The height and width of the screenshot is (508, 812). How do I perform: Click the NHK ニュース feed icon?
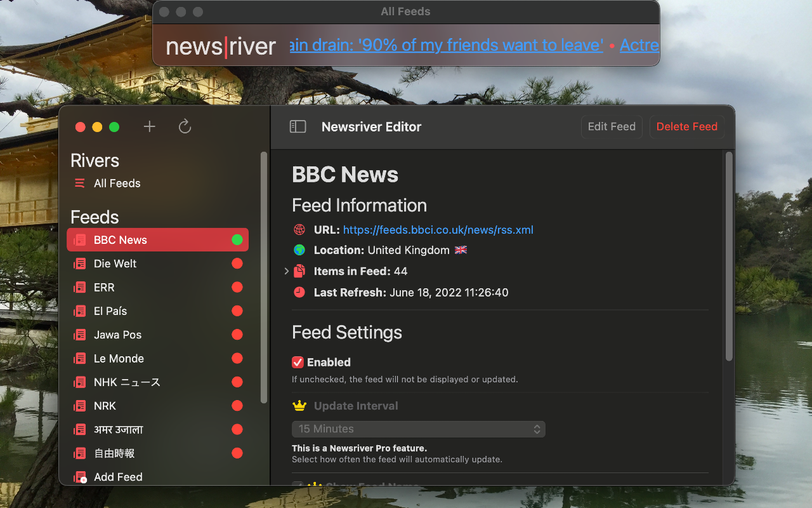80,382
